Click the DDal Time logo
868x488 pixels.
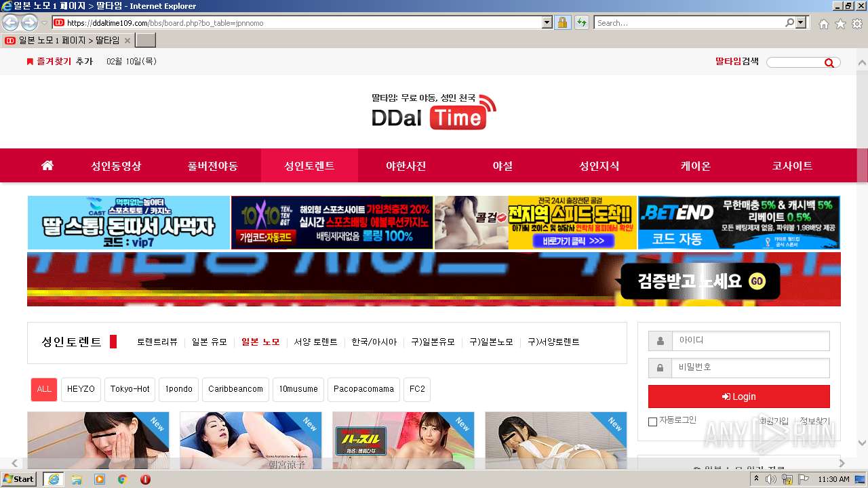coord(434,112)
